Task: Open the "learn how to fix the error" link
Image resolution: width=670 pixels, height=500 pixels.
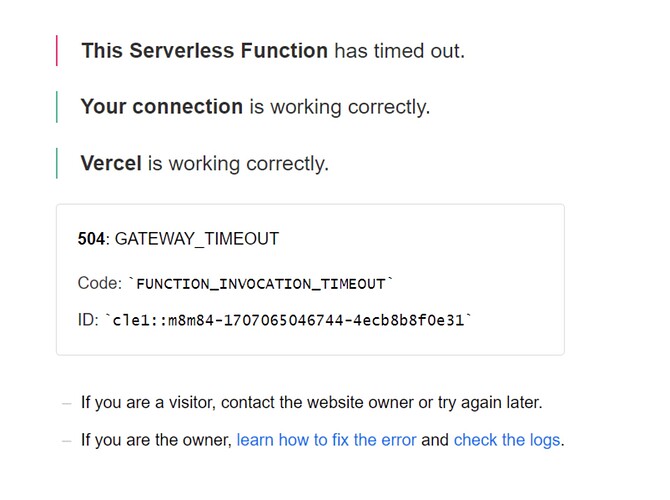Action: coord(326,439)
